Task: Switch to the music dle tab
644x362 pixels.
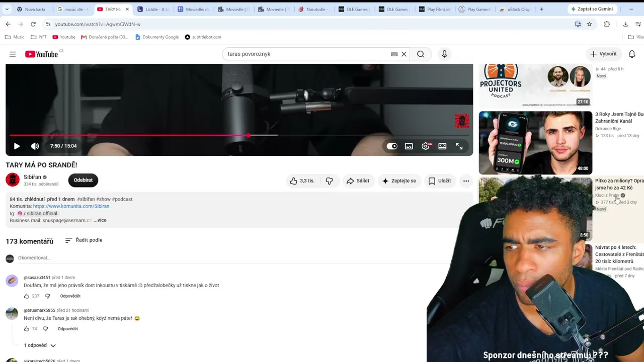Action: 73,9
